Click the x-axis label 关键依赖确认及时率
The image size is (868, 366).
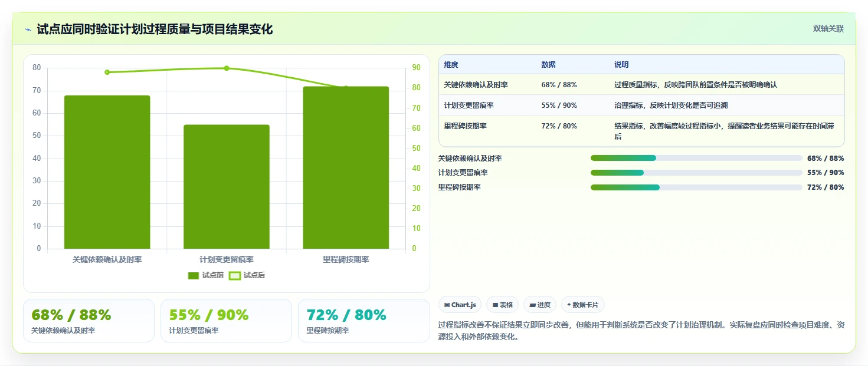point(107,259)
